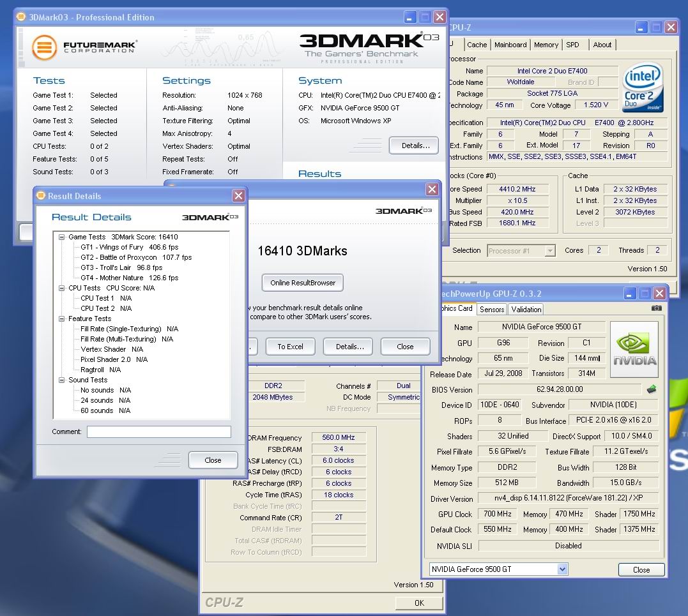Viewport: 688px width, 616px height.
Task: Switch to the CPU-Z Mainboard tab
Action: [510, 45]
